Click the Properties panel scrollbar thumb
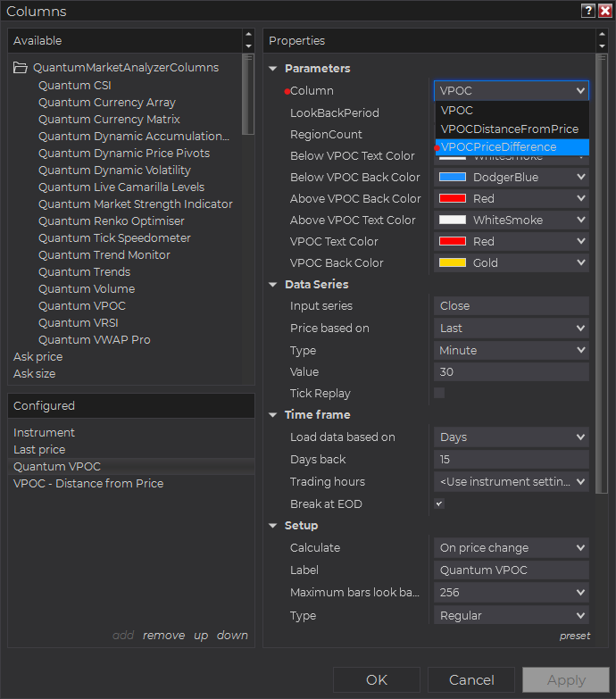The height and width of the screenshot is (699, 616). 602,274
